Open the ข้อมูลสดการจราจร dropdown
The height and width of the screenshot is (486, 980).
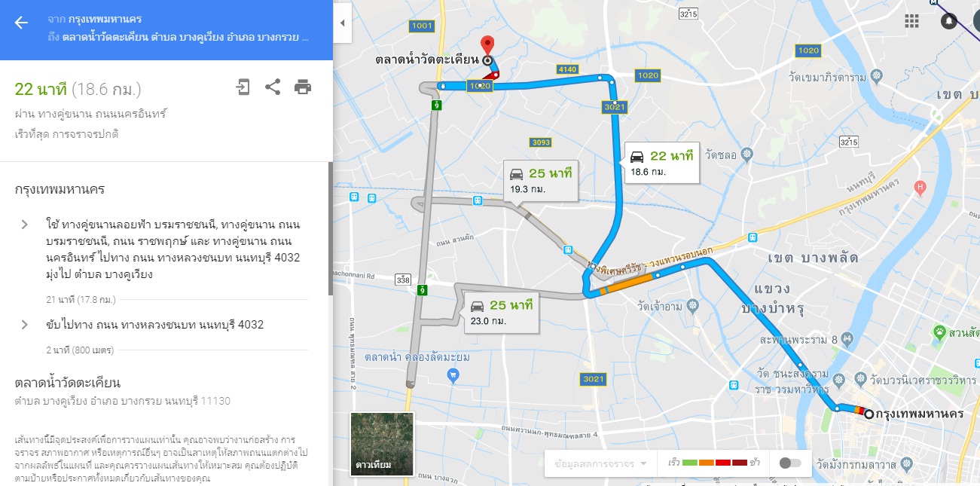click(600, 463)
